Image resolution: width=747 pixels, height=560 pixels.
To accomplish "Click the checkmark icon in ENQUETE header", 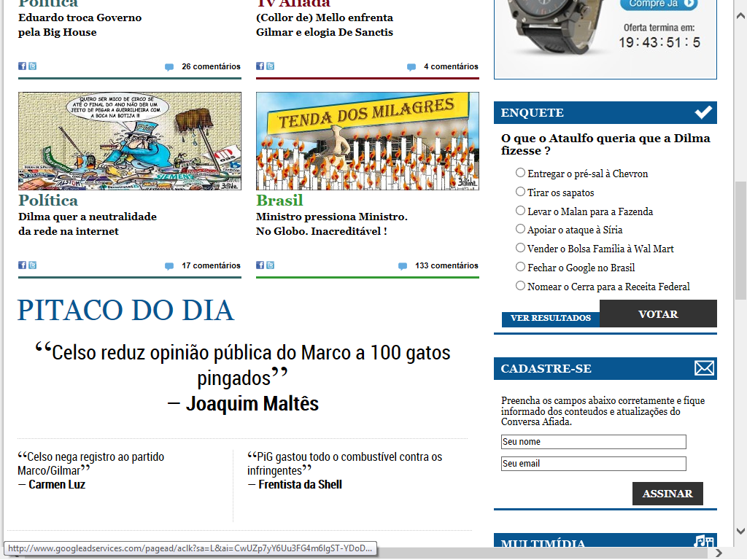I will (x=703, y=112).
